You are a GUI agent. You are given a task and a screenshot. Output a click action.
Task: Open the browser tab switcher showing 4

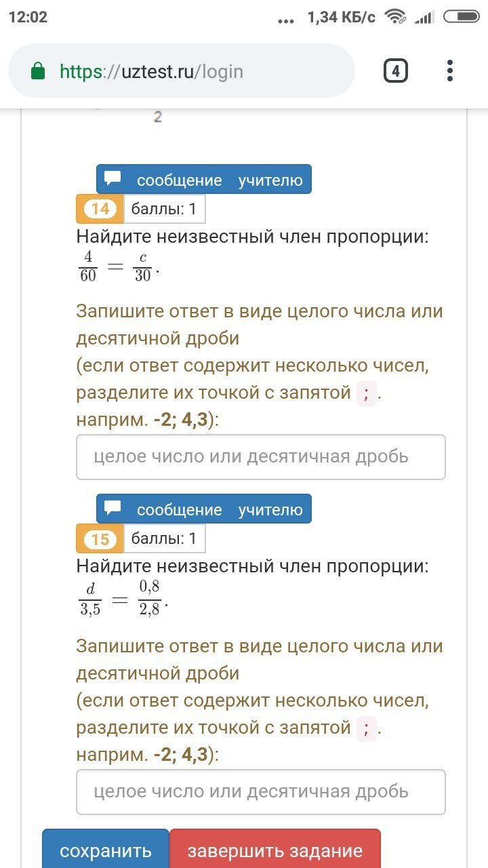click(396, 71)
